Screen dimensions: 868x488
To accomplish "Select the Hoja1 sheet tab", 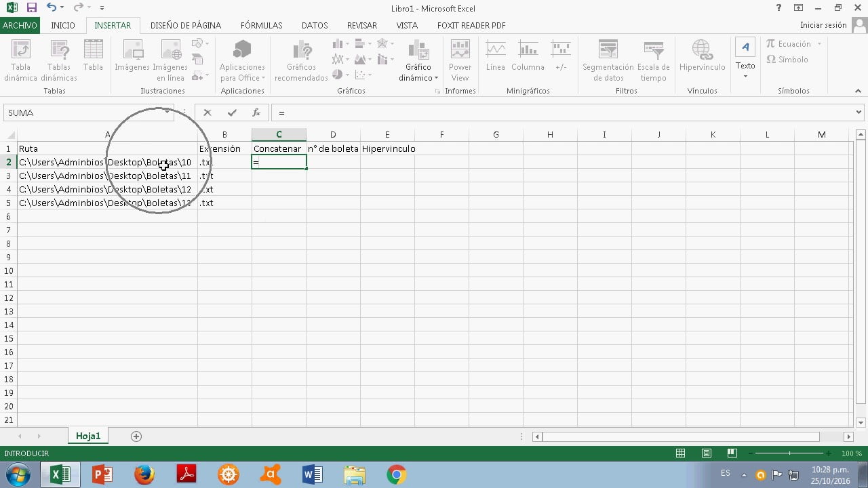I will (x=88, y=436).
